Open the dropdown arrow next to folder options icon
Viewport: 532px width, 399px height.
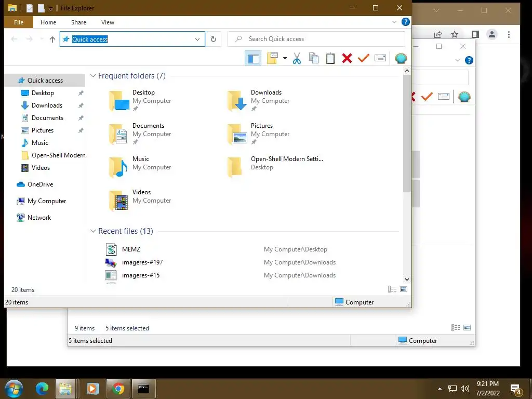(x=285, y=58)
